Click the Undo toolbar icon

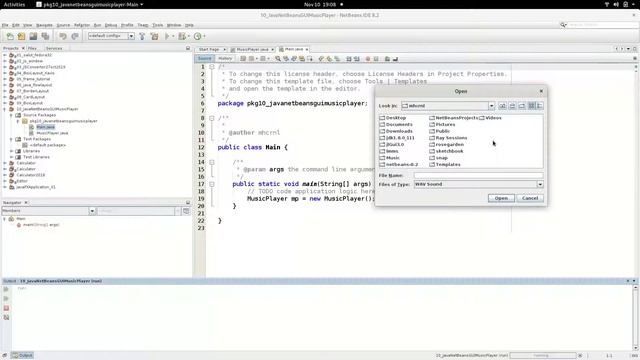click(62, 36)
